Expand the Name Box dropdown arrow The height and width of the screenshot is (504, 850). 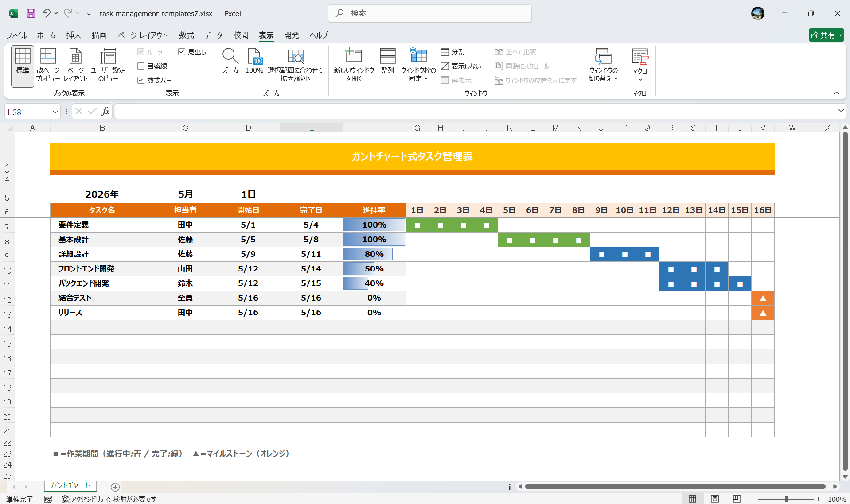pyautogui.click(x=55, y=112)
